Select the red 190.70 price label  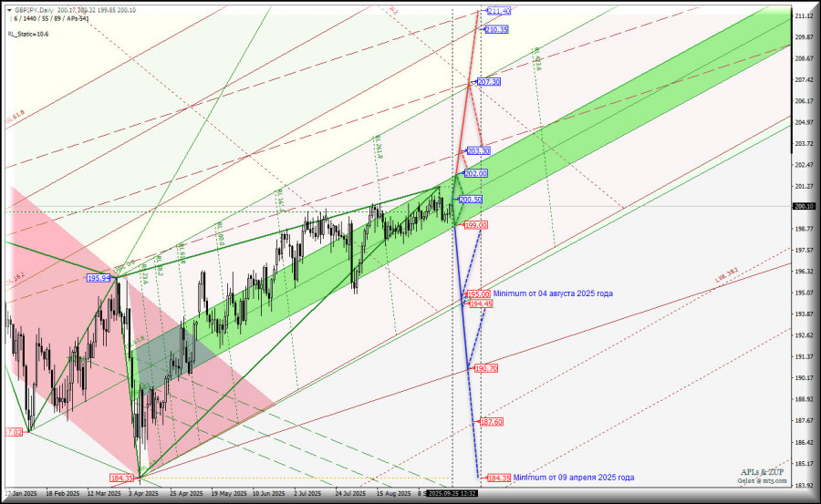click(x=485, y=368)
